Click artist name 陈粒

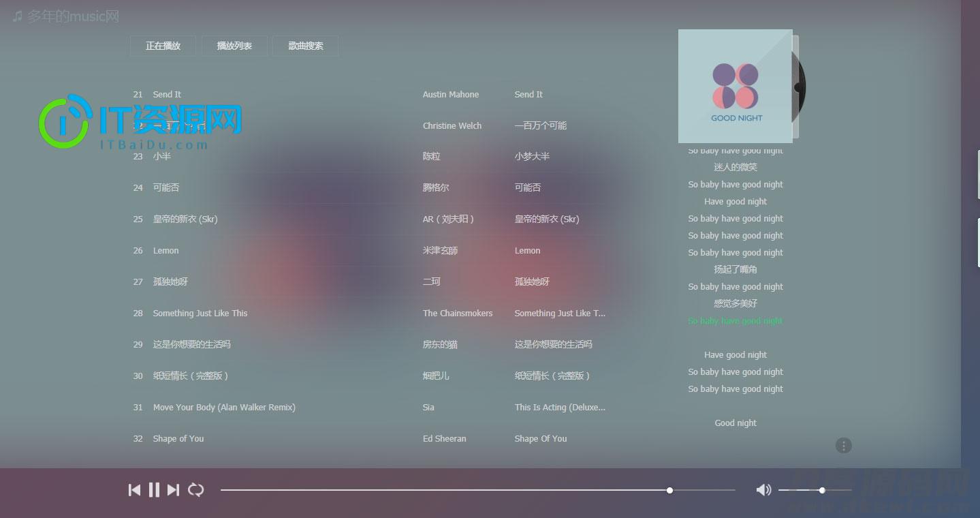tap(432, 157)
